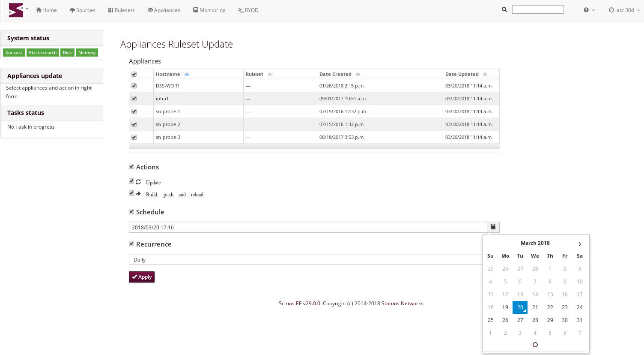The width and height of the screenshot is (644, 355).
Task: Click the 08/18/2017 3:53 p.m. cell
Action: click(380, 137)
